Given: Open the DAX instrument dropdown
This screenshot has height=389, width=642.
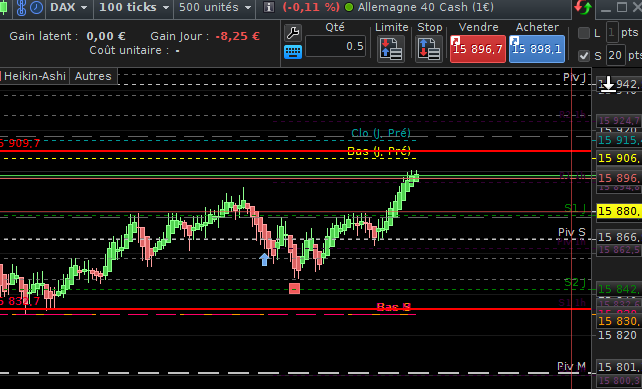Looking at the screenshot, I should pos(68,7).
